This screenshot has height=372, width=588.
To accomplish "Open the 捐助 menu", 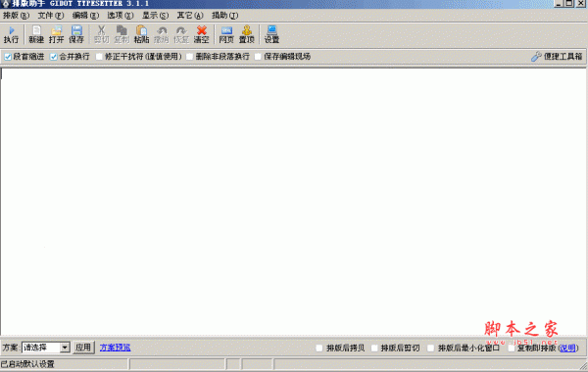I will tap(224, 16).
